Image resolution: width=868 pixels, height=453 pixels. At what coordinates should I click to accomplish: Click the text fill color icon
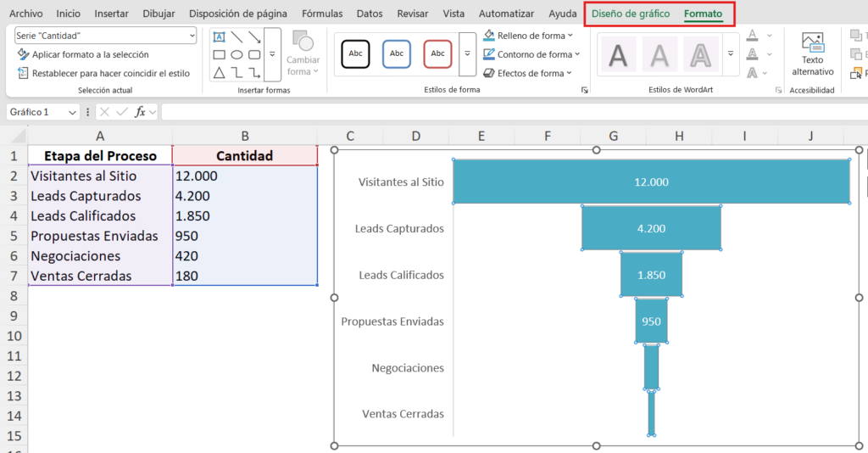pos(753,36)
